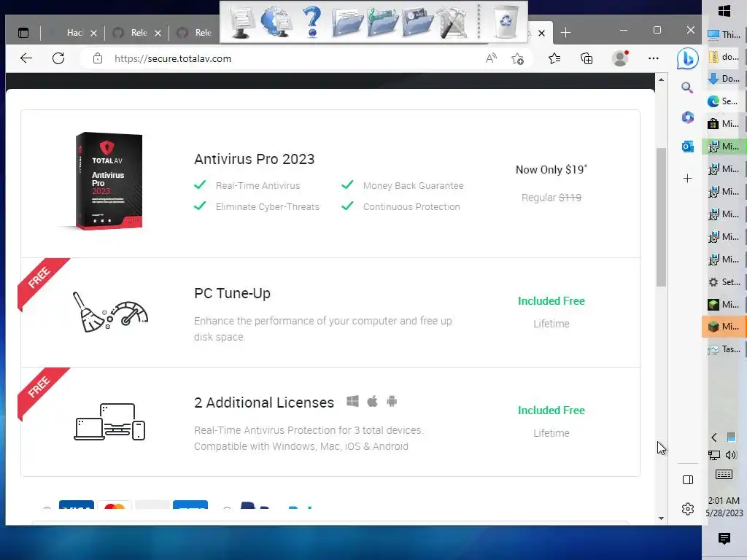The width and height of the screenshot is (747, 560).
Task: Click the Edge tab actions menu icon
Action: click(23, 33)
